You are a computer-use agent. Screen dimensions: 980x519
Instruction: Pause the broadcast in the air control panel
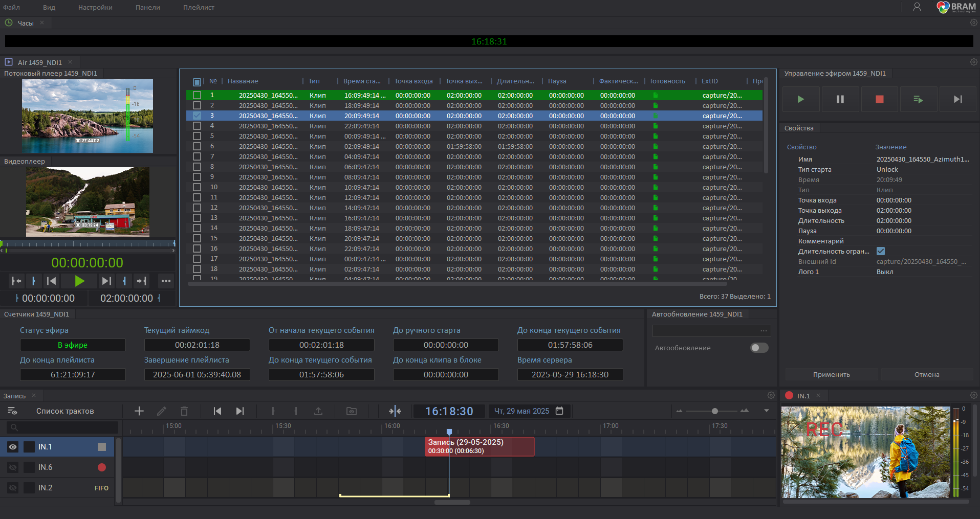tap(840, 99)
